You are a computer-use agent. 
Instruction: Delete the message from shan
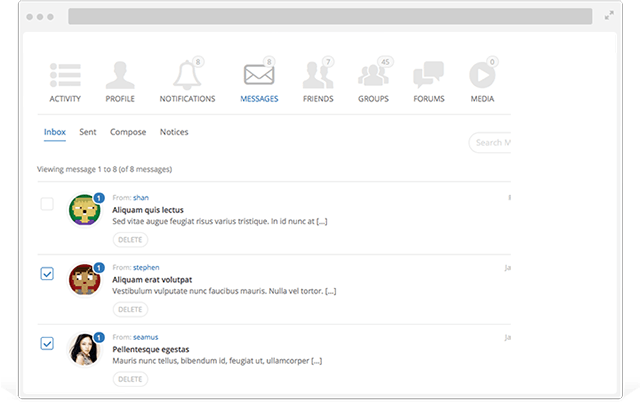(x=130, y=240)
